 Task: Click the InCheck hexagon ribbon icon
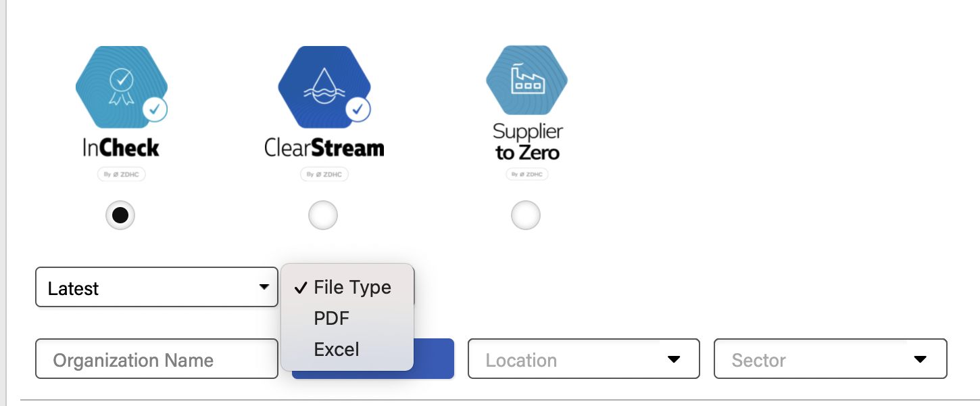click(x=121, y=87)
